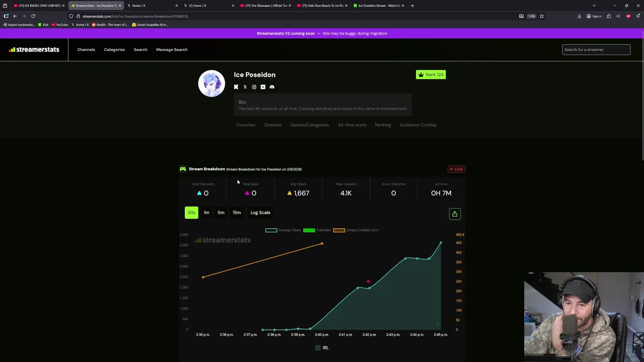This screenshot has width=644, height=362.
Task: Open YouTube bookmark in bookmarks bar
Action: coord(60,25)
